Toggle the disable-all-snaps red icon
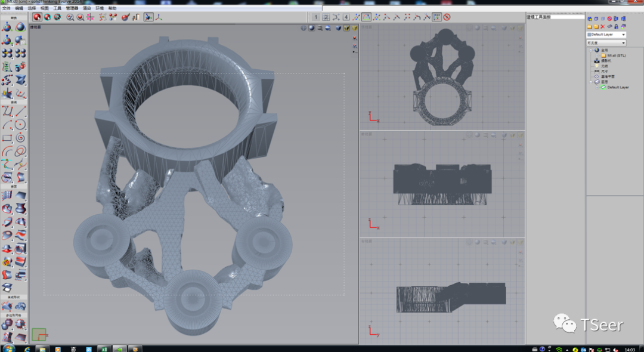The image size is (644, 352). click(x=447, y=17)
